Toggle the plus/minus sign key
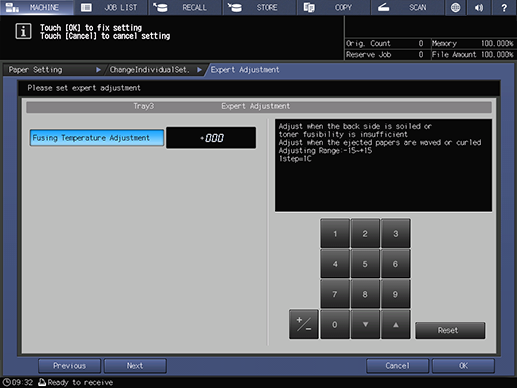The image size is (517, 388). (304, 324)
